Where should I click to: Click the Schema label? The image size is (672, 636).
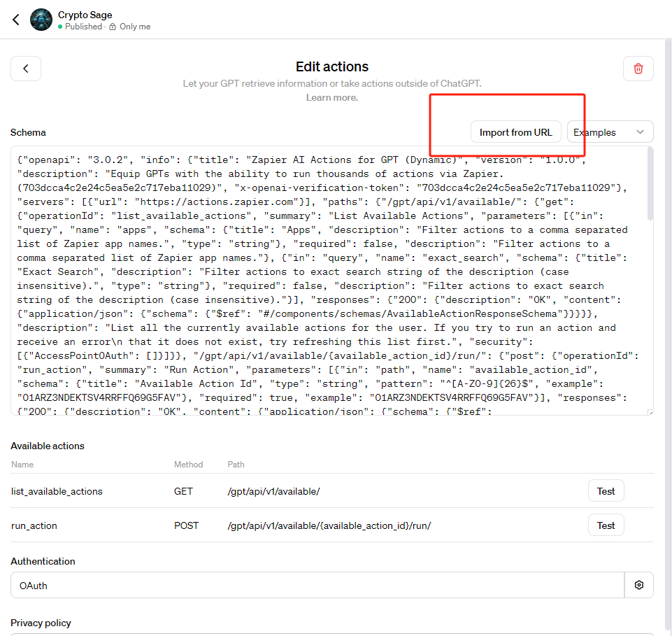(x=28, y=132)
